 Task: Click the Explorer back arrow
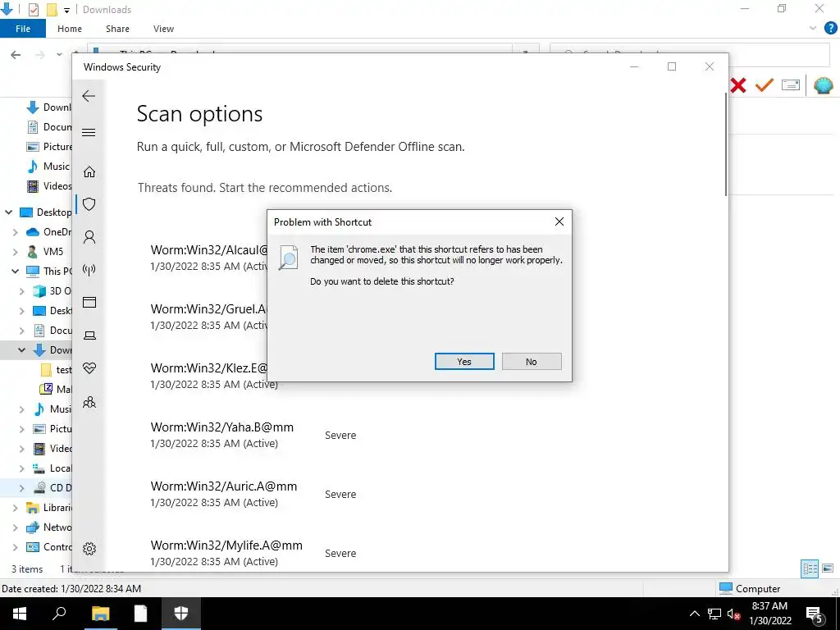(x=16, y=55)
